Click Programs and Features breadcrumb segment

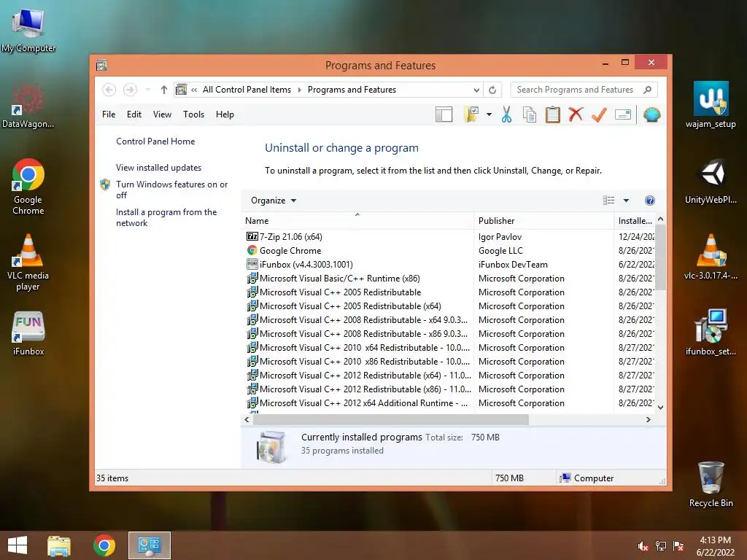[x=352, y=90]
